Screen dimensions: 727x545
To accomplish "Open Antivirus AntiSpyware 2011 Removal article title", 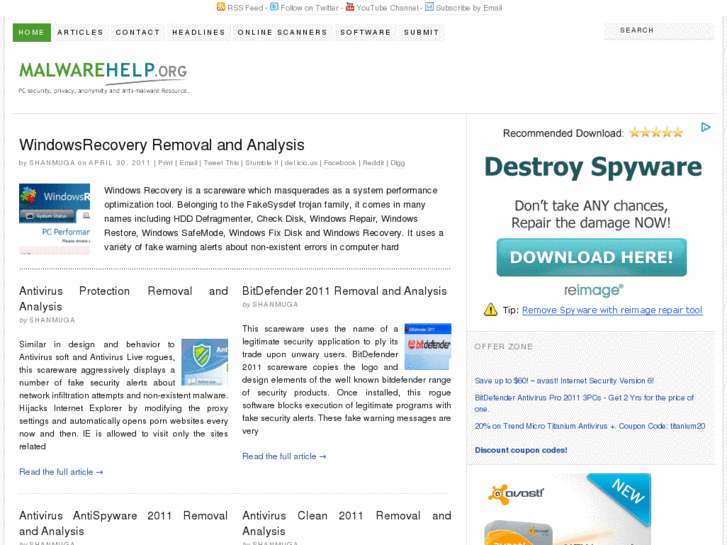I will coord(123,523).
